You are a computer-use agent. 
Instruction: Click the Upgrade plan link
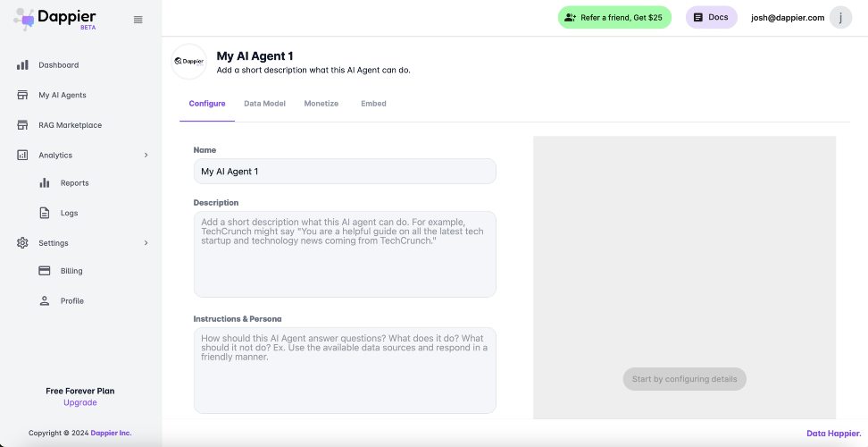coord(80,402)
